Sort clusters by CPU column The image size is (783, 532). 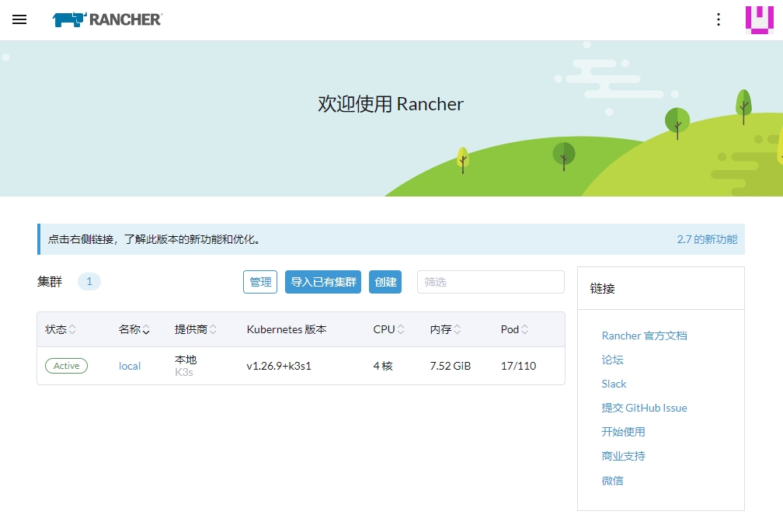(388, 329)
